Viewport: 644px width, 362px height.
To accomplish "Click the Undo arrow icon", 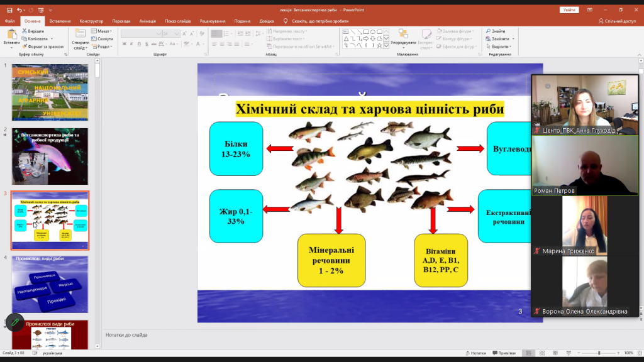I will (x=21, y=10).
